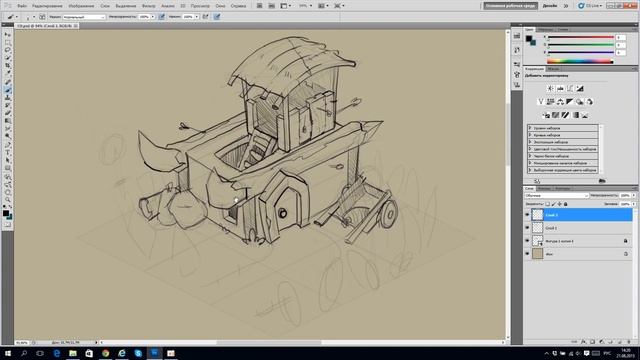
Task: Toggle lock image pixels
Action: (x=554, y=204)
